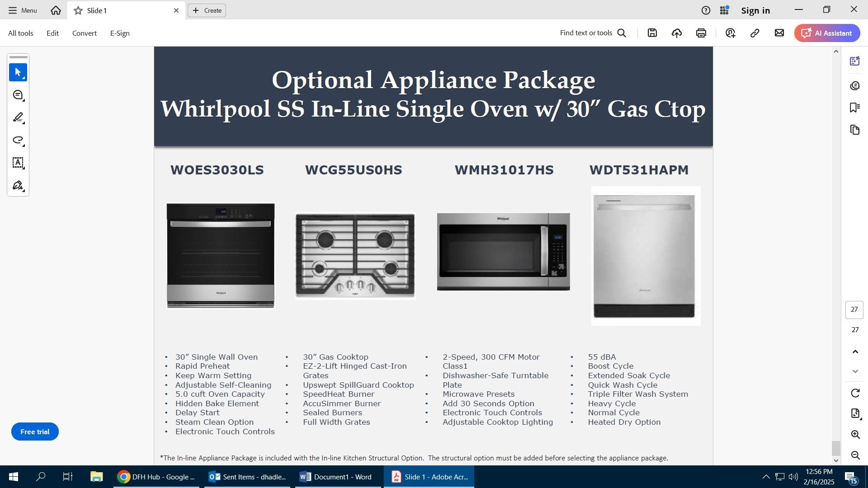Launch the AI Assistant button
The height and width of the screenshot is (488, 868).
(x=827, y=33)
